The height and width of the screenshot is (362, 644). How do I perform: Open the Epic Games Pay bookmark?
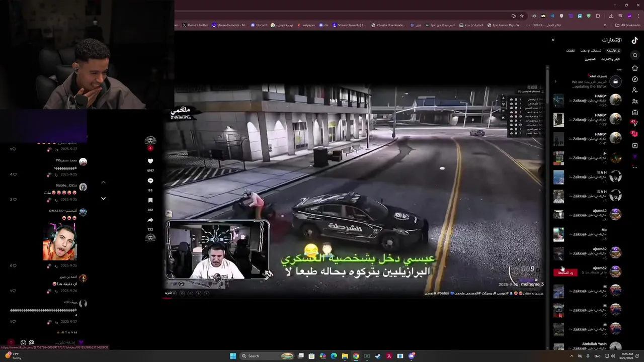pyautogui.click(x=504, y=25)
